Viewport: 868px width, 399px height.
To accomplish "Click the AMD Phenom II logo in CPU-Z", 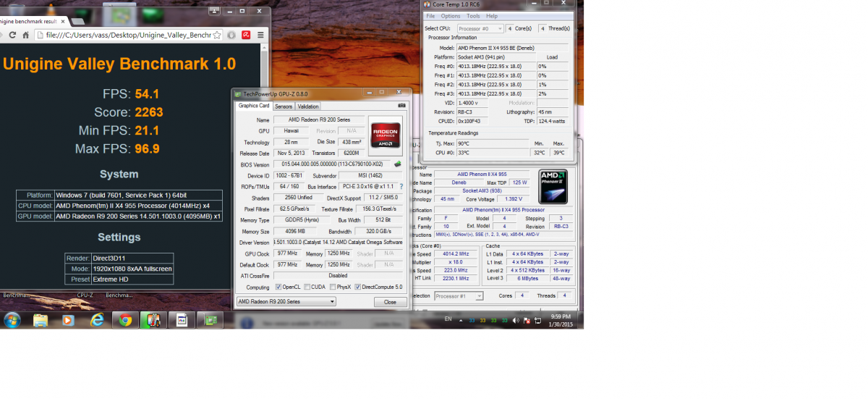I will [553, 187].
